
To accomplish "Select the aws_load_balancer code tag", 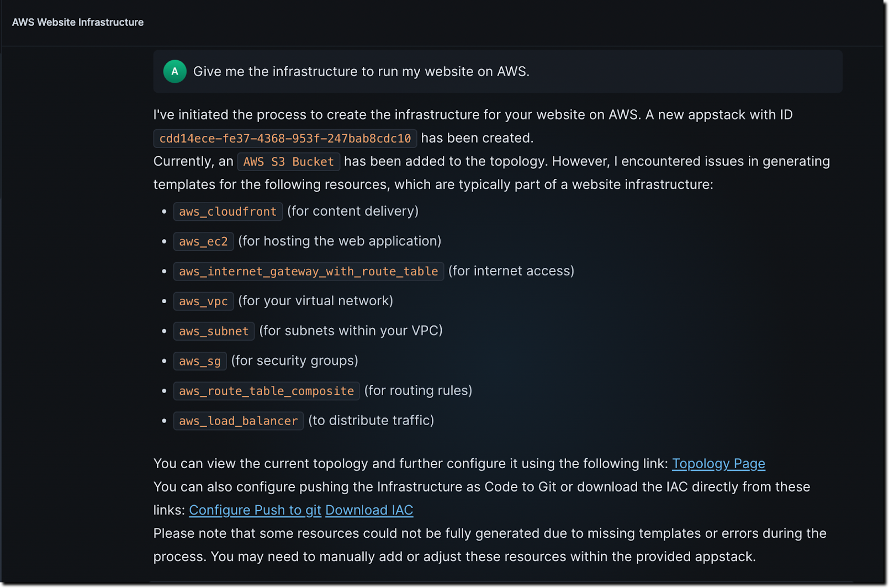I will click(x=239, y=420).
